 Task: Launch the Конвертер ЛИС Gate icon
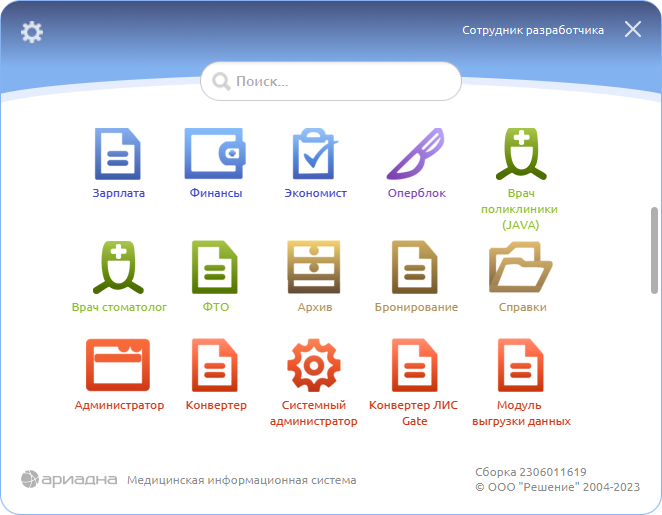coord(415,365)
